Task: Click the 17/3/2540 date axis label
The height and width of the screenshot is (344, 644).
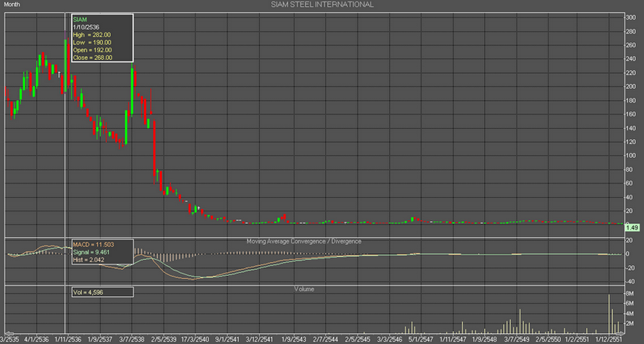Action: coord(195,340)
